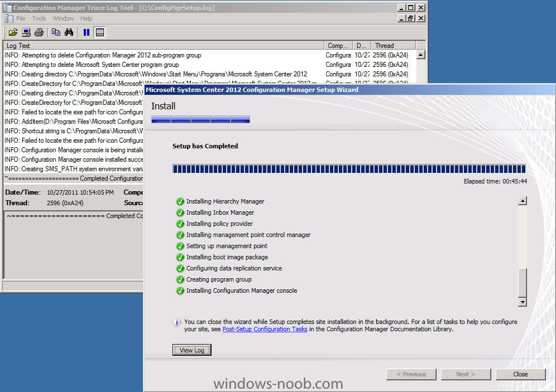The image size is (556, 392).
Task: Open the Tools menu
Action: [39, 18]
